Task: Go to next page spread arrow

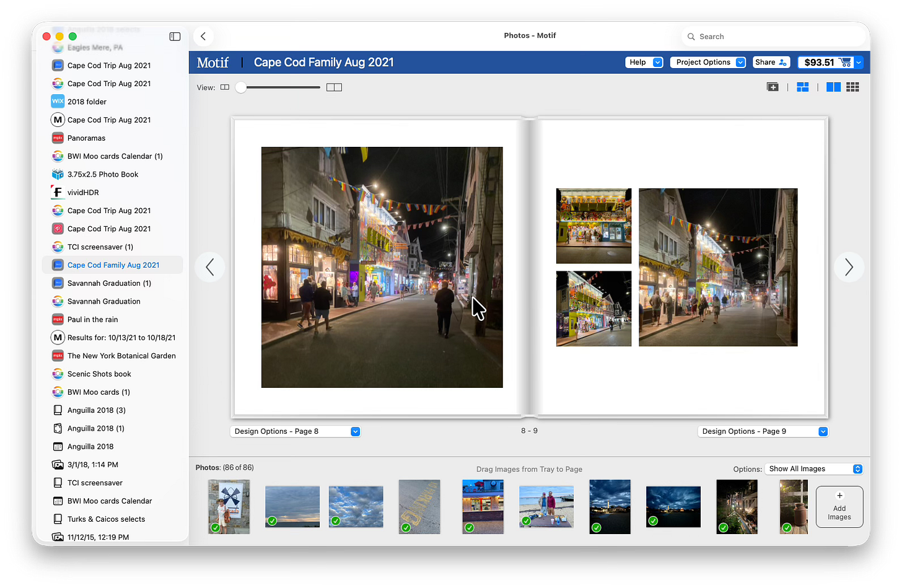Action: tap(849, 267)
